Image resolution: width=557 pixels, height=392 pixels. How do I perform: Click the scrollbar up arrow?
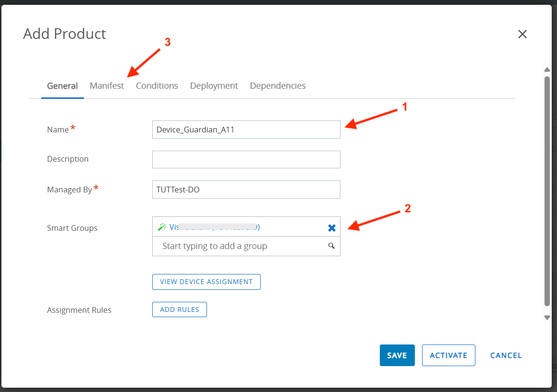pos(547,70)
